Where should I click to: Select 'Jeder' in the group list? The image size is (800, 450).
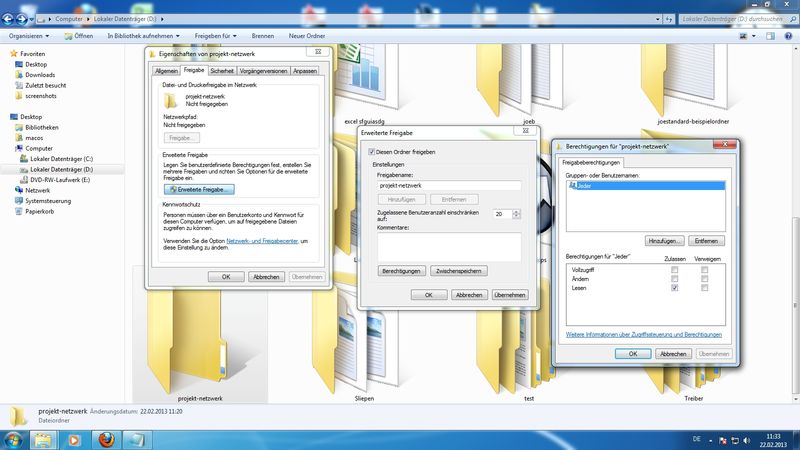(585, 186)
